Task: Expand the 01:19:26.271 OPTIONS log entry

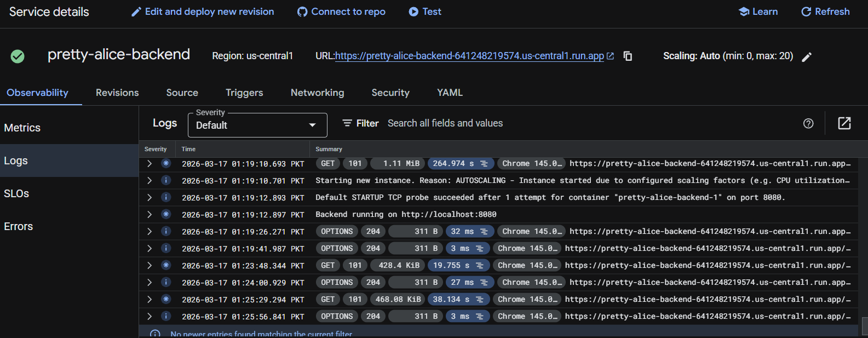Action: click(x=149, y=231)
